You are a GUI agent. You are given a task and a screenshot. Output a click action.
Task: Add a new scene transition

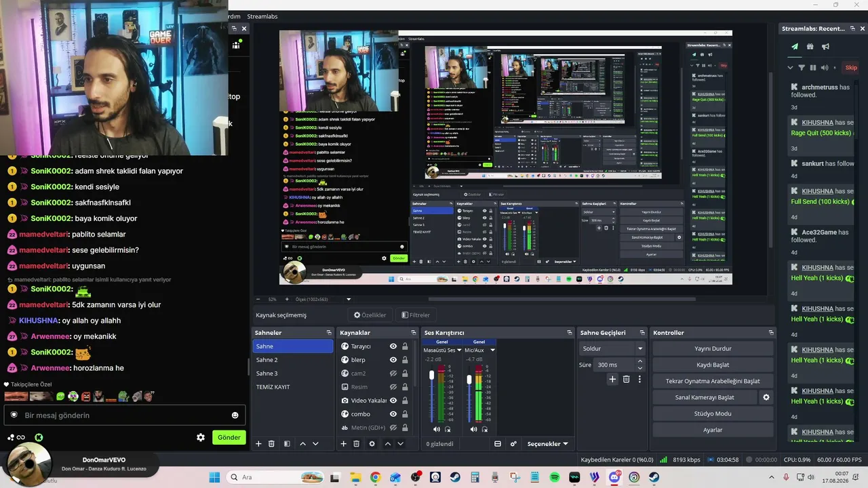[x=612, y=380]
